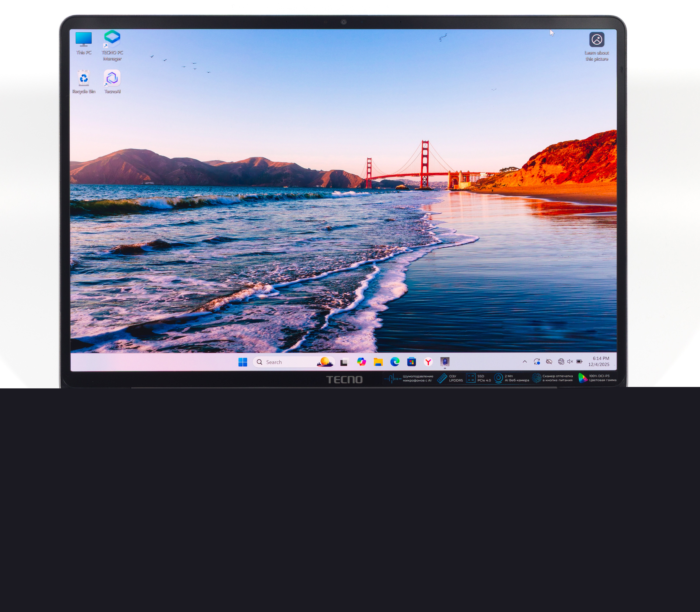Switch to the running app on the taskbar

[x=445, y=362]
